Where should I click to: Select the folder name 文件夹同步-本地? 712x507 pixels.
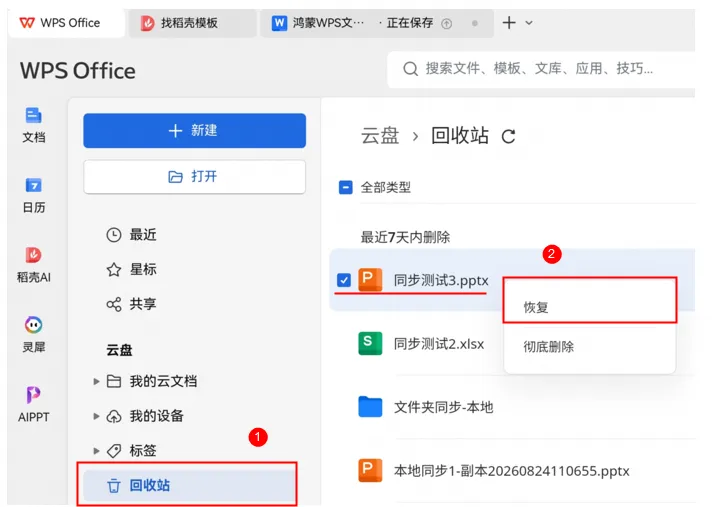click(443, 407)
